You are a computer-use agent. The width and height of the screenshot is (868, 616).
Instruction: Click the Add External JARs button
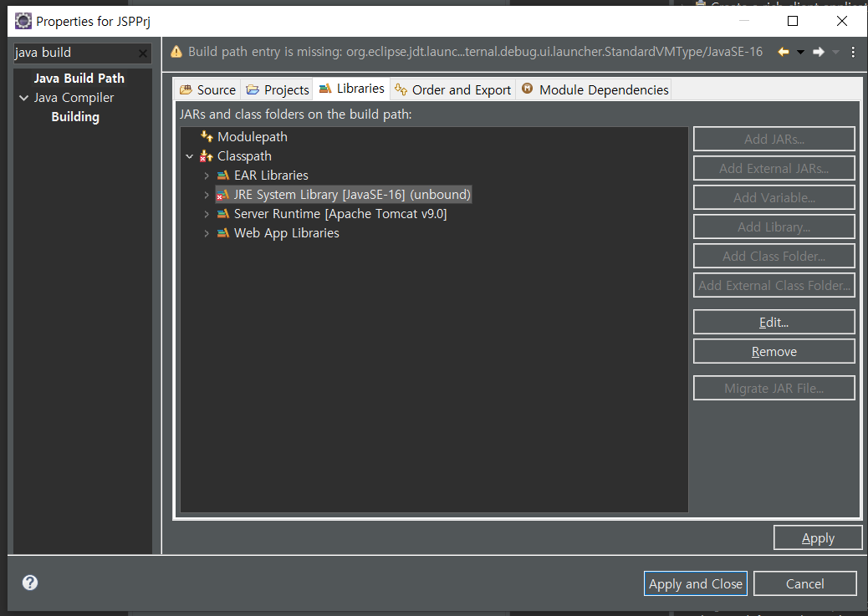tap(774, 168)
